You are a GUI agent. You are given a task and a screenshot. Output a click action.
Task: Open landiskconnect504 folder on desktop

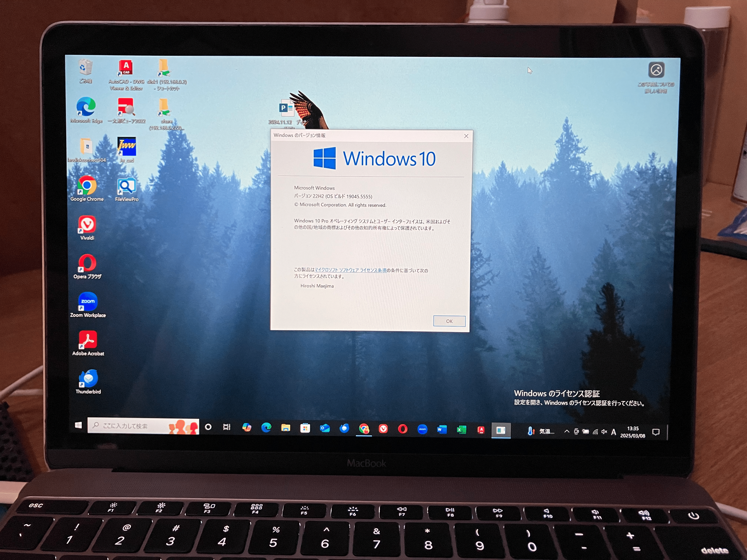coord(87,150)
